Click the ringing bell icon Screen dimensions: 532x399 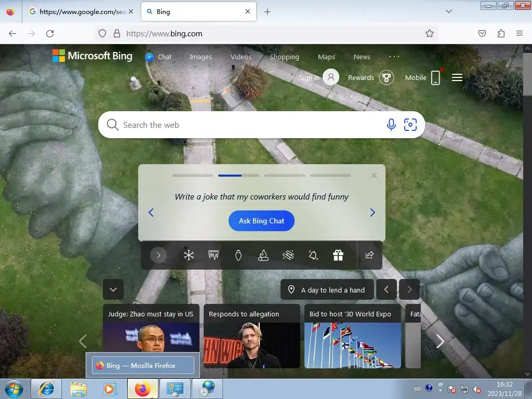pos(313,255)
